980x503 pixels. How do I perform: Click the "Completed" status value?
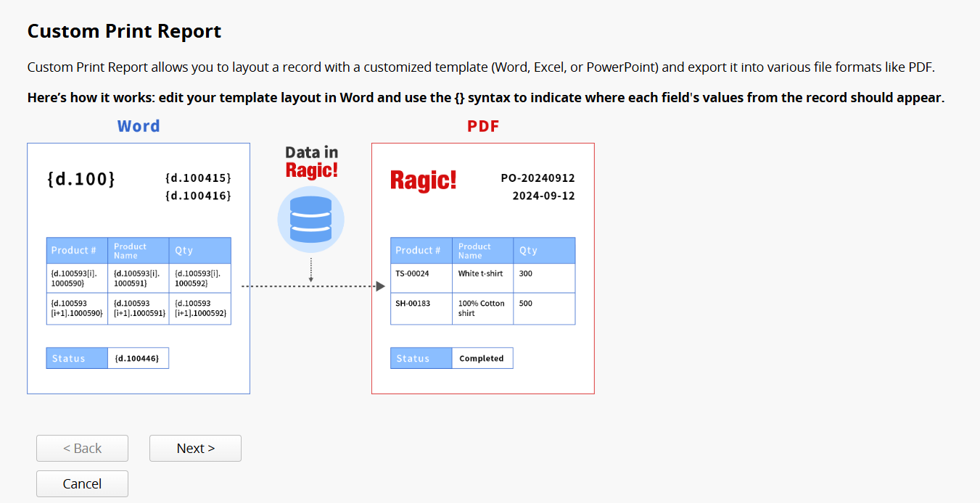coord(482,358)
